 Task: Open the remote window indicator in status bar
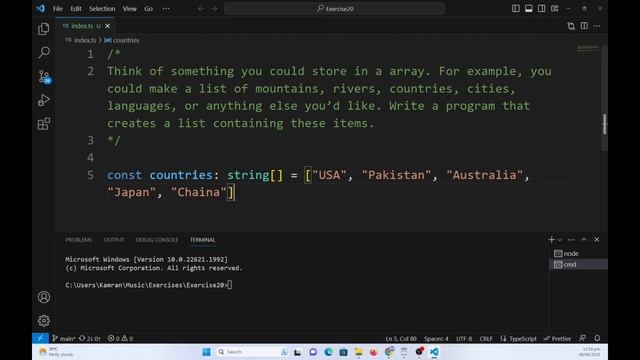point(40,338)
